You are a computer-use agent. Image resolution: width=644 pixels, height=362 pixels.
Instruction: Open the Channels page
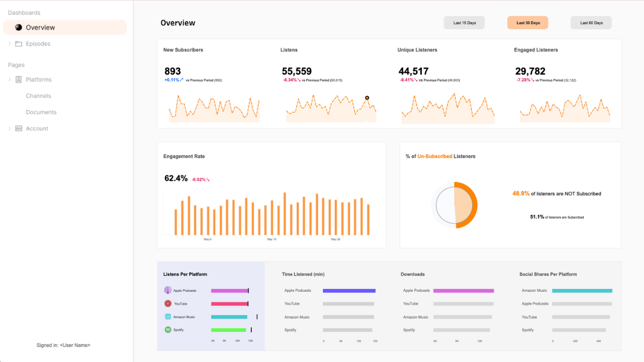(39, 96)
